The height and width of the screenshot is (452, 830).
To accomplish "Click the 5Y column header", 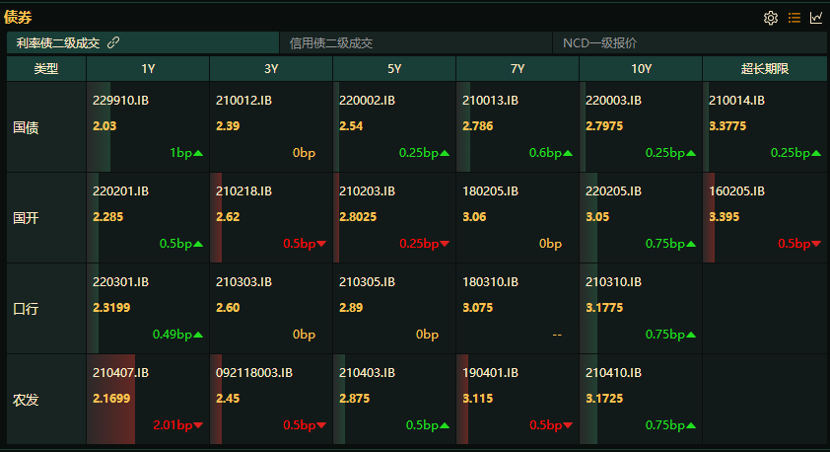I will (x=394, y=69).
